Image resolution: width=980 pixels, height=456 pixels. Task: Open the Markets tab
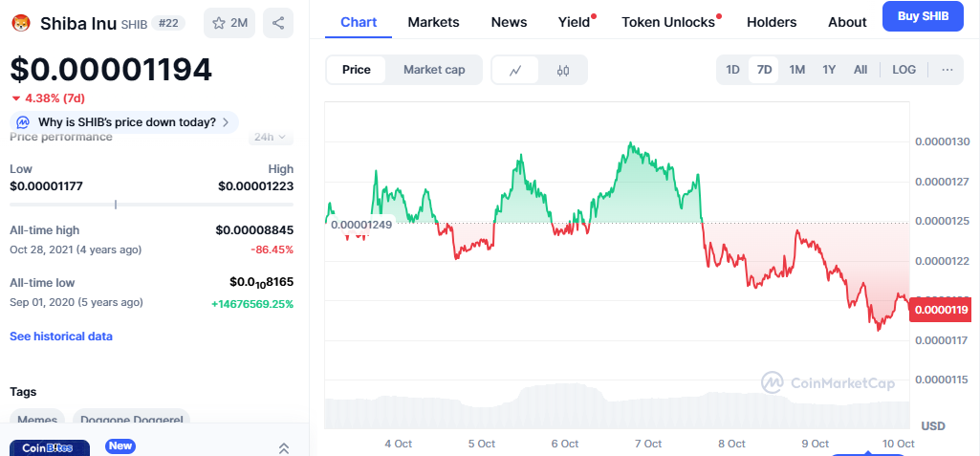[433, 22]
